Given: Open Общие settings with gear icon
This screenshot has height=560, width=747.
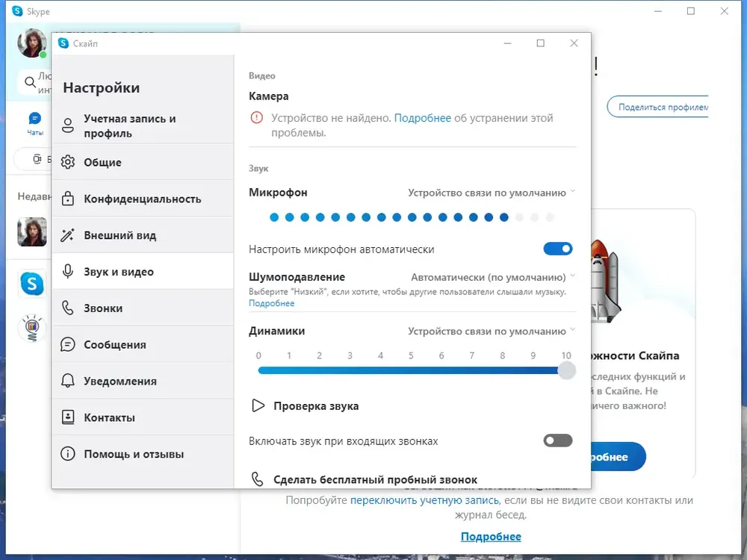Looking at the screenshot, I should tap(143, 162).
